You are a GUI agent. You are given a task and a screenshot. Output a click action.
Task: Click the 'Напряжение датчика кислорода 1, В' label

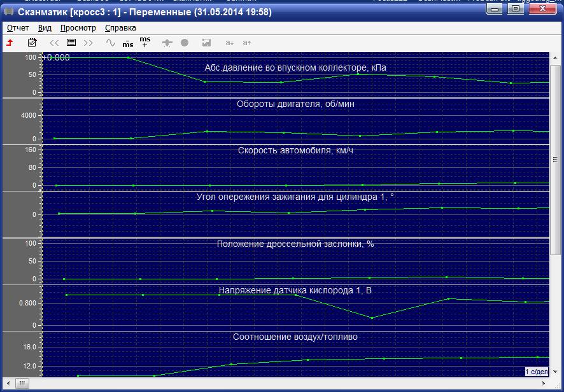point(295,290)
